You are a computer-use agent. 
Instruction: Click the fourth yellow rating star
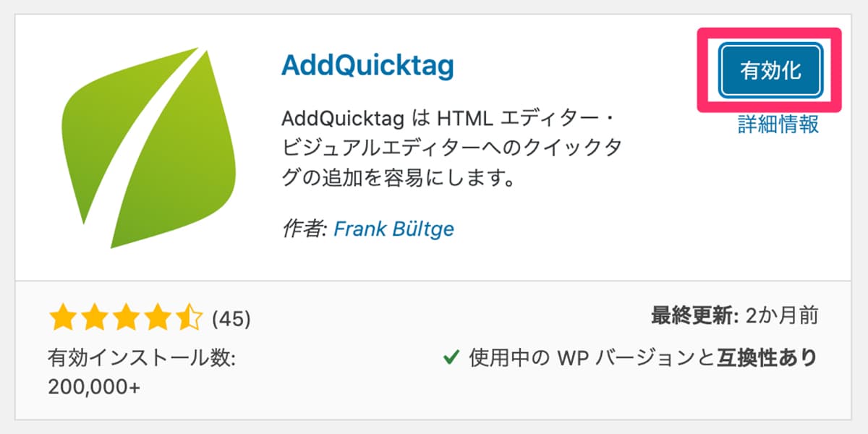pos(158,318)
